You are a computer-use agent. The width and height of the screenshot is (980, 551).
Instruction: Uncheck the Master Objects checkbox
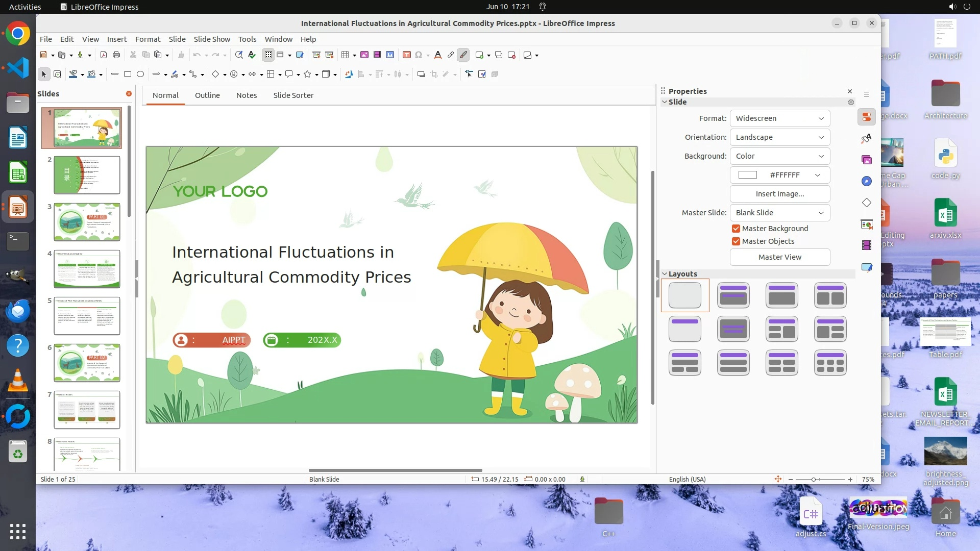tap(736, 241)
